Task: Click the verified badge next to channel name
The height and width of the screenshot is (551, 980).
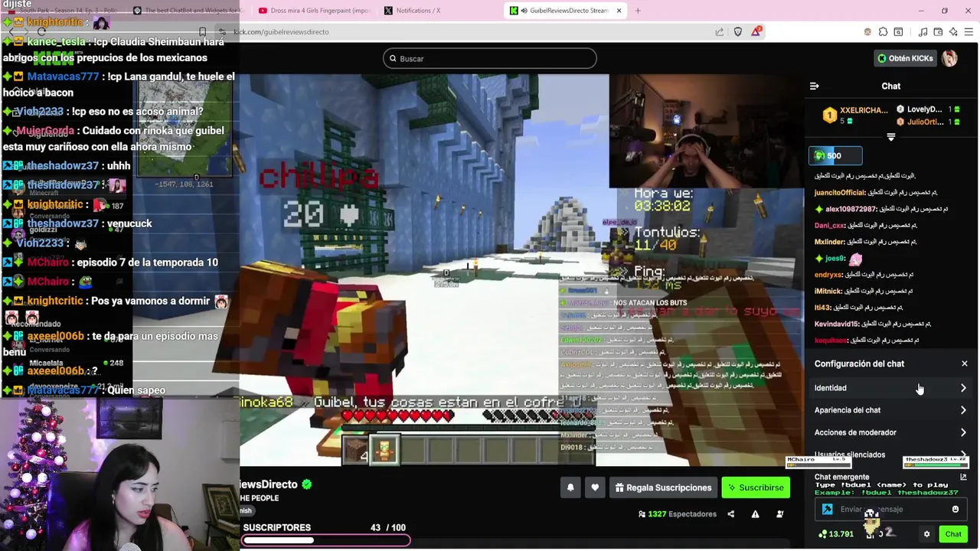Action: click(306, 484)
